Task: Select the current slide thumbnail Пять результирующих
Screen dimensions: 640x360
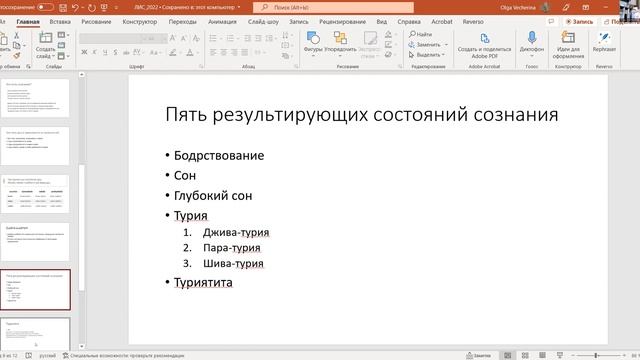Action: (x=36, y=289)
